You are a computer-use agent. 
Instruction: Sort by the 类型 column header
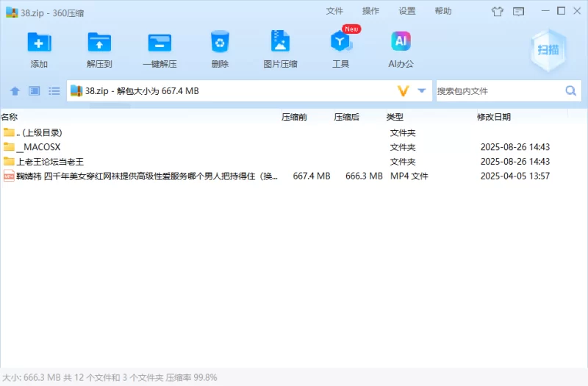coord(395,117)
